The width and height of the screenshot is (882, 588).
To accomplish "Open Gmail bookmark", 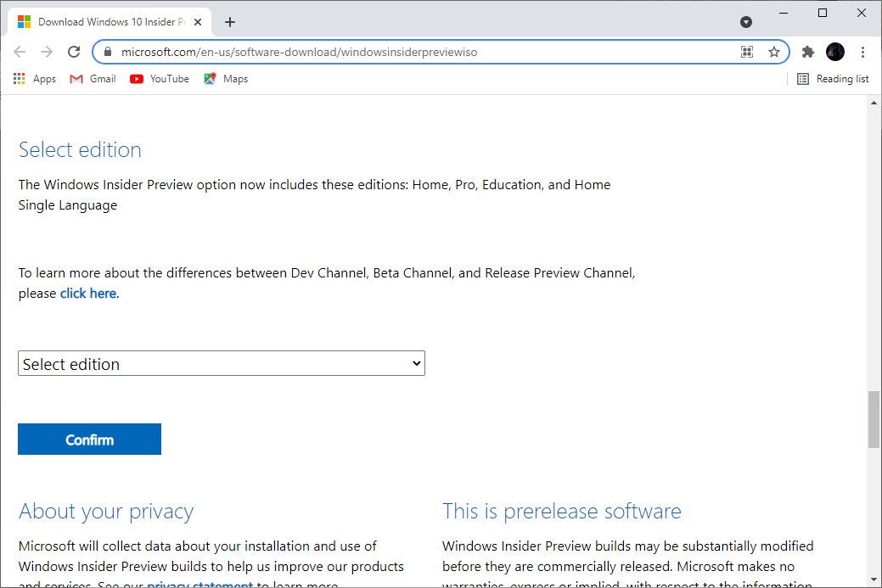I will coord(93,79).
